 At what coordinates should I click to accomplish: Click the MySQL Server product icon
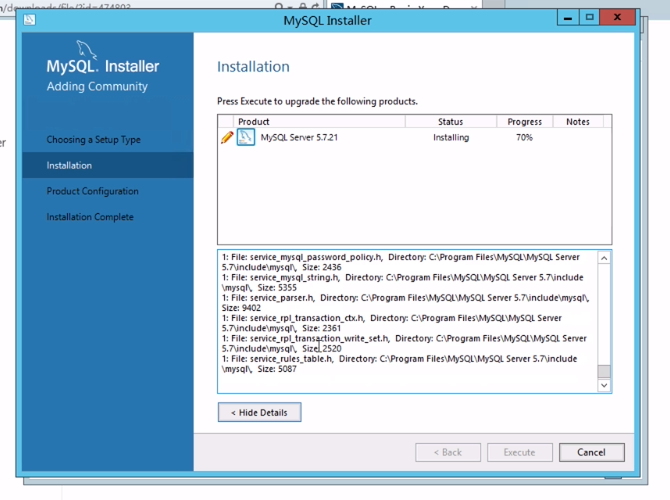pos(246,138)
